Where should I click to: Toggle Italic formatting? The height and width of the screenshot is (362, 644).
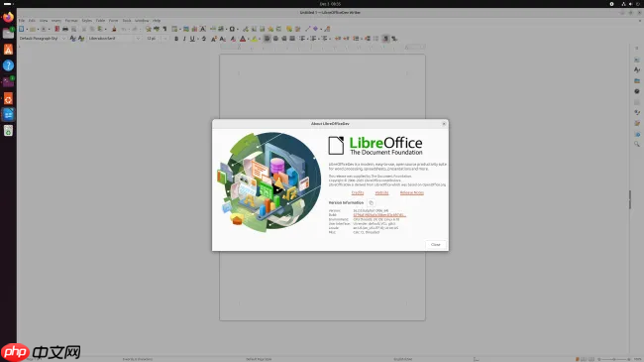[x=184, y=39]
